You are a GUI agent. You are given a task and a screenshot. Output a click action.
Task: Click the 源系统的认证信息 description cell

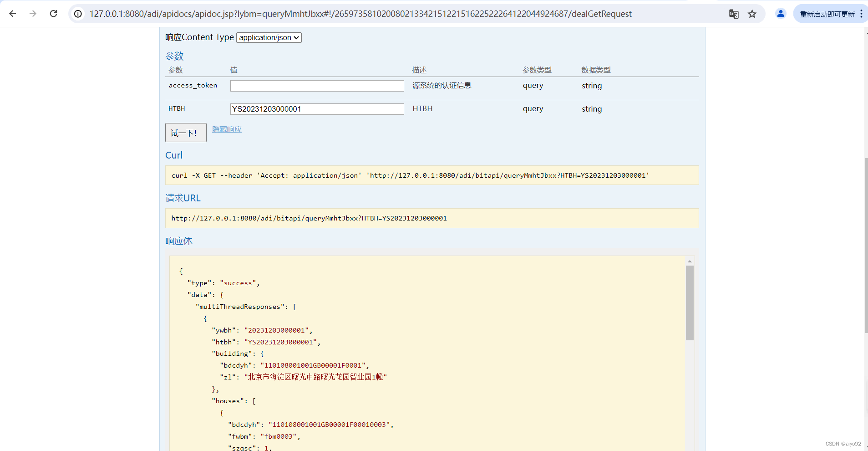pyautogui.click(x=442, y=86)
